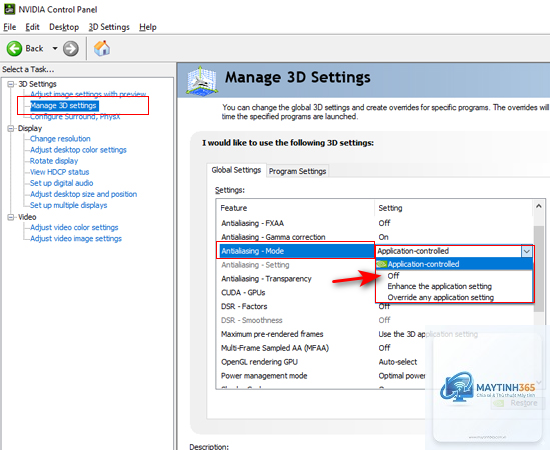Viewport: 550px width, 450px height.
Task: Open Change resolution task
Action: pyautogui.click(x=60, y=139)
